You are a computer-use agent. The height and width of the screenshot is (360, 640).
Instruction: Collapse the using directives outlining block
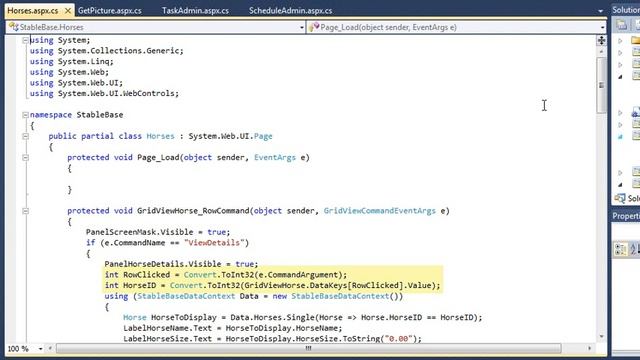point(25,40)
